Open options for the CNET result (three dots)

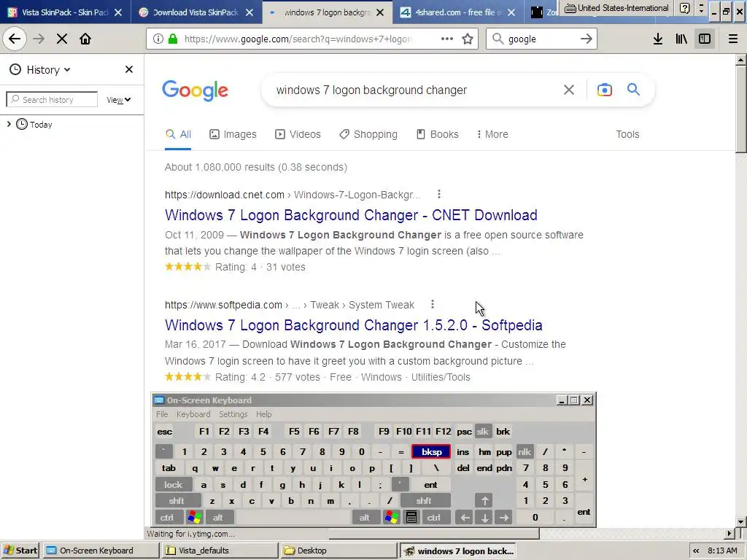pyautogui.click(x=438, y=194)
